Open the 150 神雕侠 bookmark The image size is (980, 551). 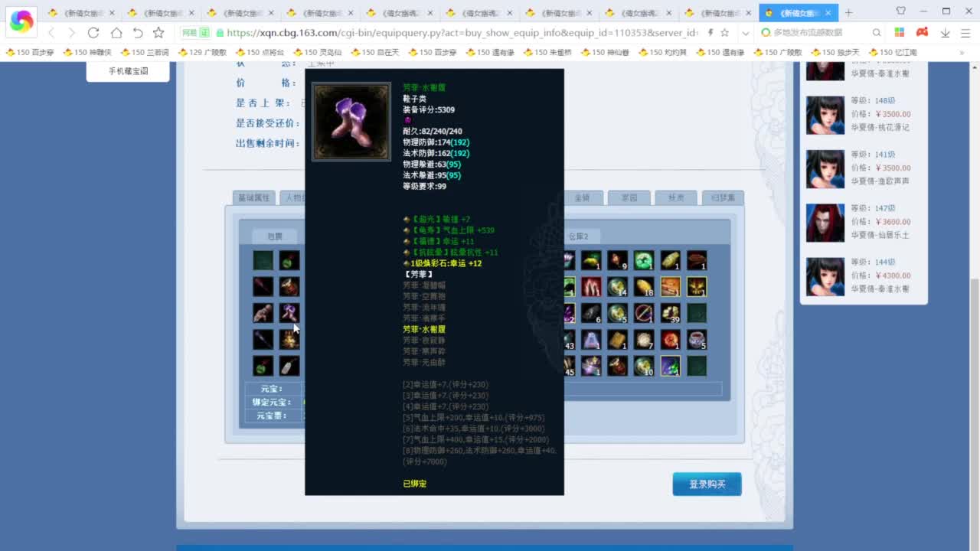87,52
